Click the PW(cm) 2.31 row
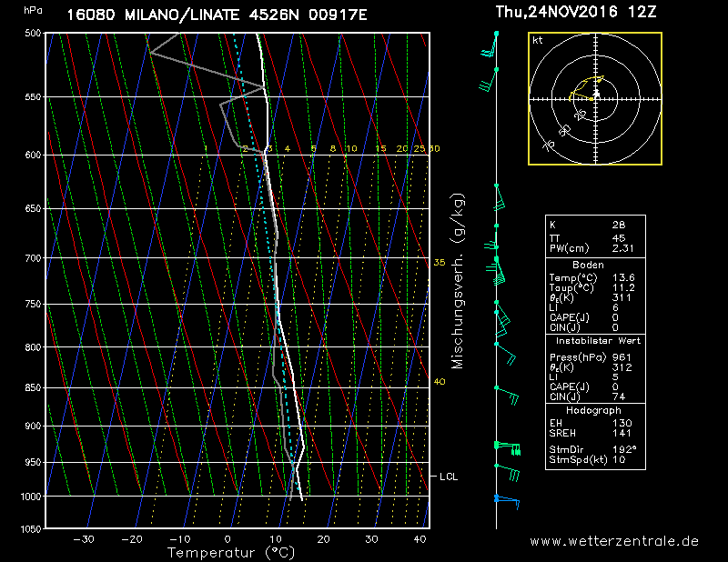728x562 pixels. pos(595,248)
